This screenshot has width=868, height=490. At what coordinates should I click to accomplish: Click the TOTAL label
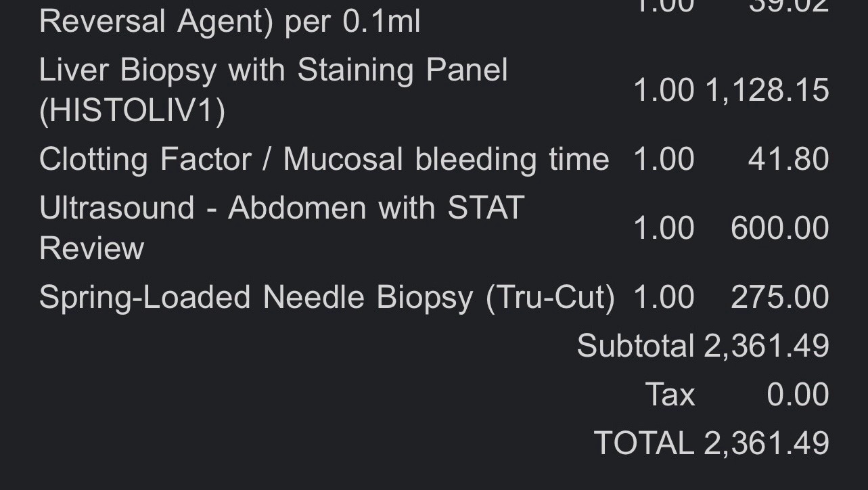coord(643,443)
